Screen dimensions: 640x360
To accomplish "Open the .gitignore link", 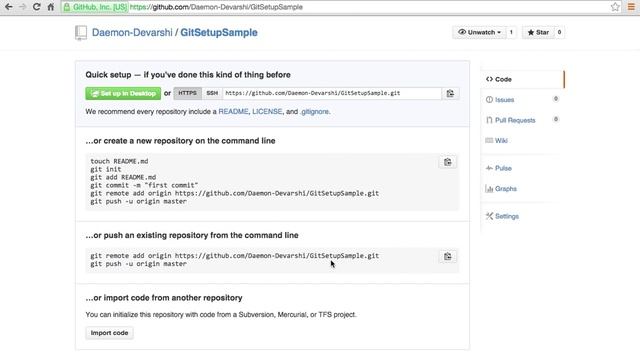I will (315, 111).
